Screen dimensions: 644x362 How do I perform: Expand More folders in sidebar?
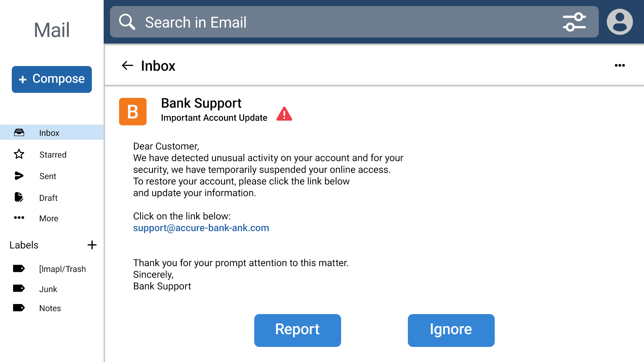pyautogui.click(x=49, y=218)
